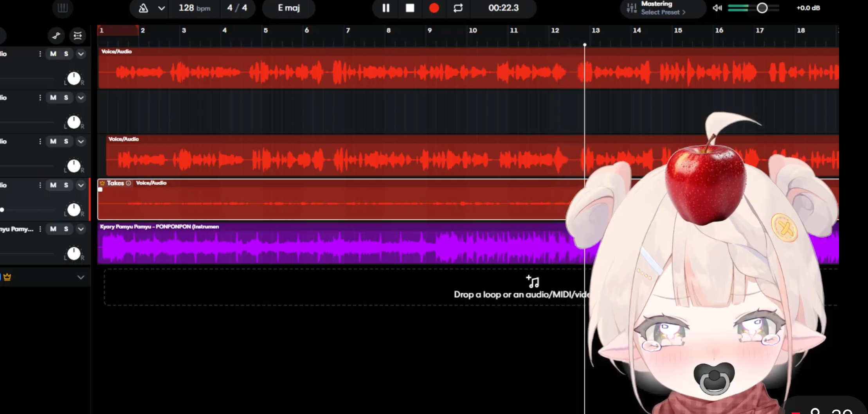Screen dimensions: 868x414
Task: Mute the second track with M
Action: tap(53, 98)
